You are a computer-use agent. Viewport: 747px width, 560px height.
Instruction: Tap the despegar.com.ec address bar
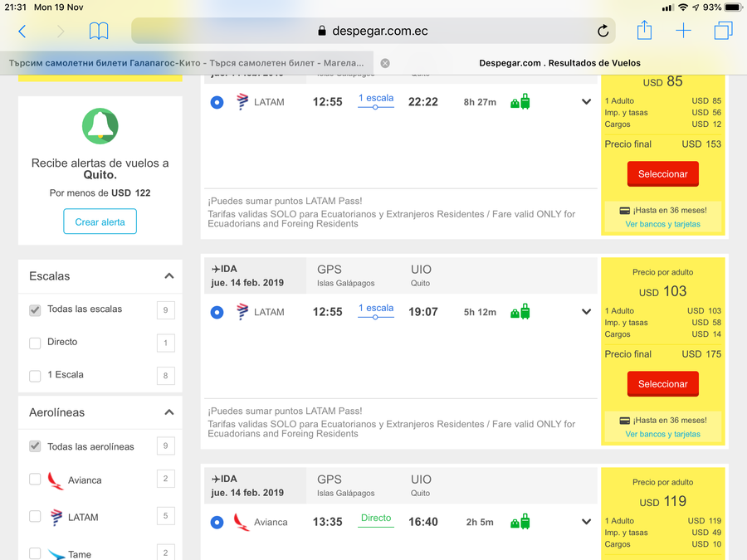(x=373, y=31)
